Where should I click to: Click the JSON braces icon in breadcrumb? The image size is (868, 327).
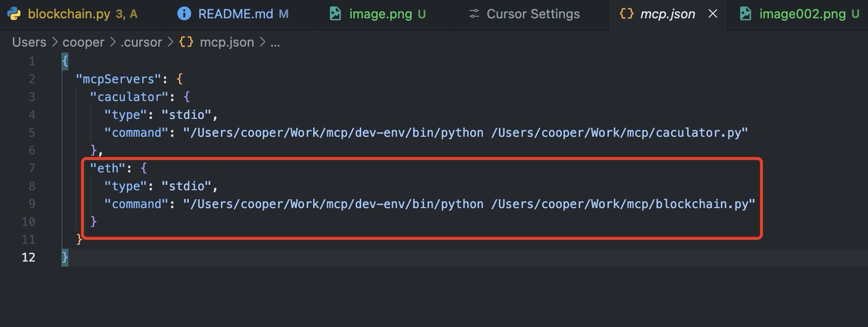tap(186, 42)
